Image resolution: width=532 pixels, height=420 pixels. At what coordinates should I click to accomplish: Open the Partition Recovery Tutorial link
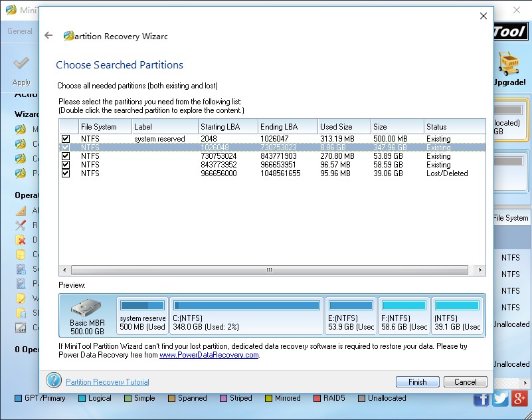[x=107, y=382]
